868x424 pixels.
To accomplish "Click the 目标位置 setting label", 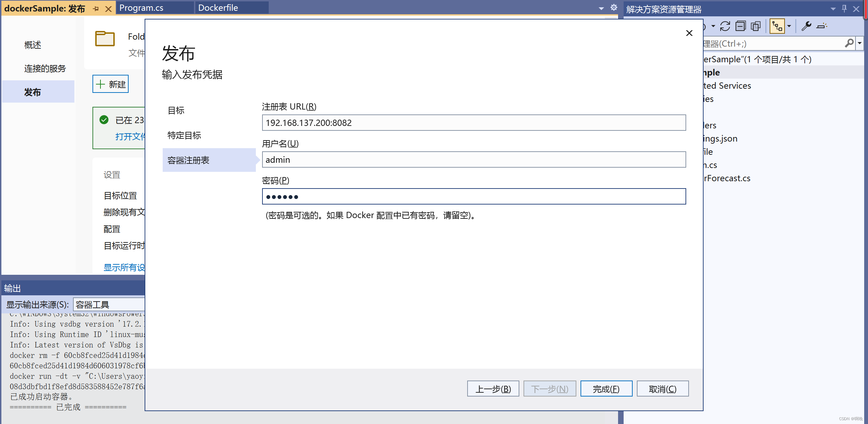I will 120,195.
